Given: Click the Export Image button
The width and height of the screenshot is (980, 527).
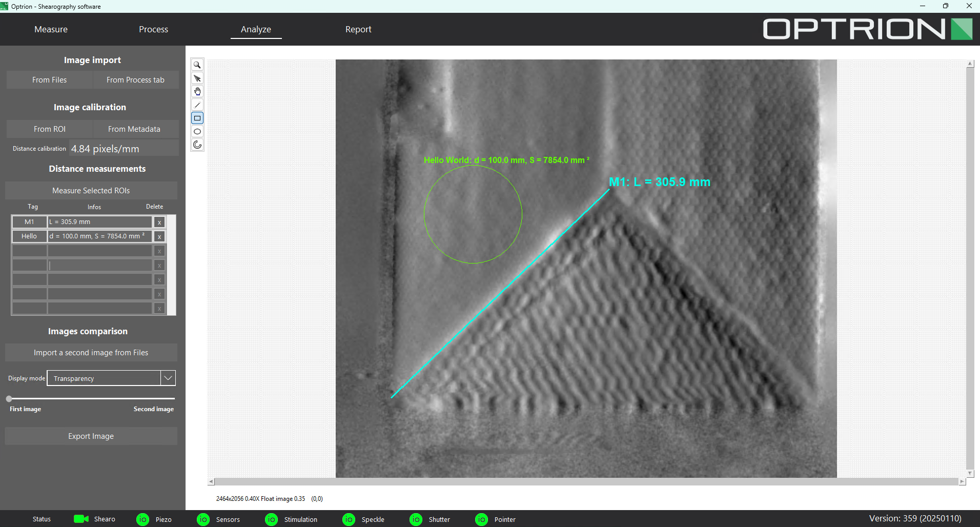Looking at the screenshot, I should [91, 436].
